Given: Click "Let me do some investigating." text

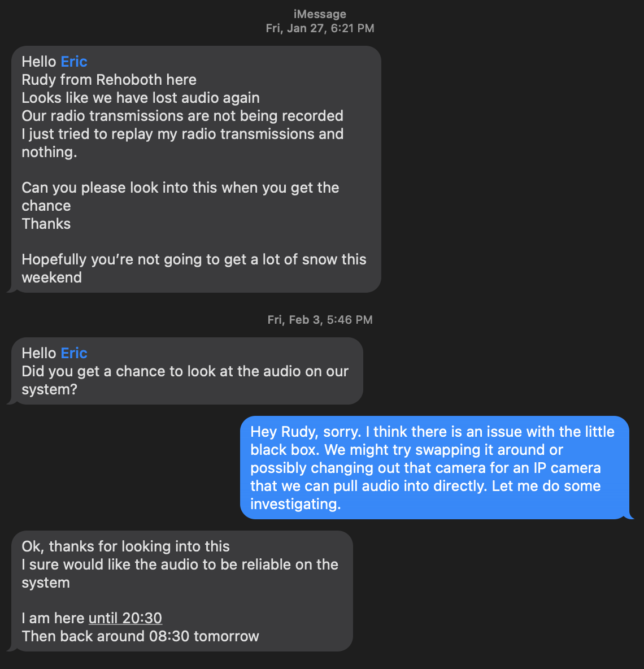Looking at the screenshot, I should [546, 486].
